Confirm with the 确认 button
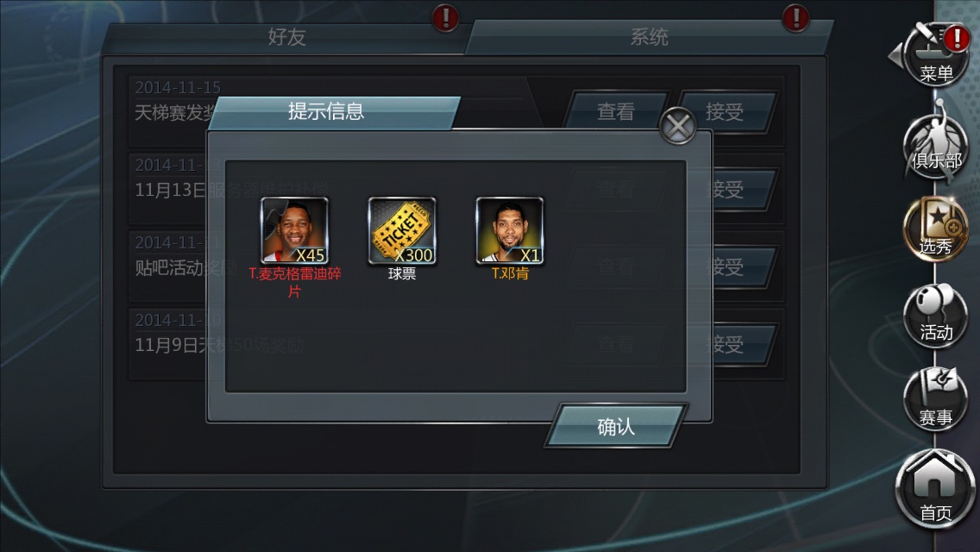980x552 pixels. click(x=616, y=426)
